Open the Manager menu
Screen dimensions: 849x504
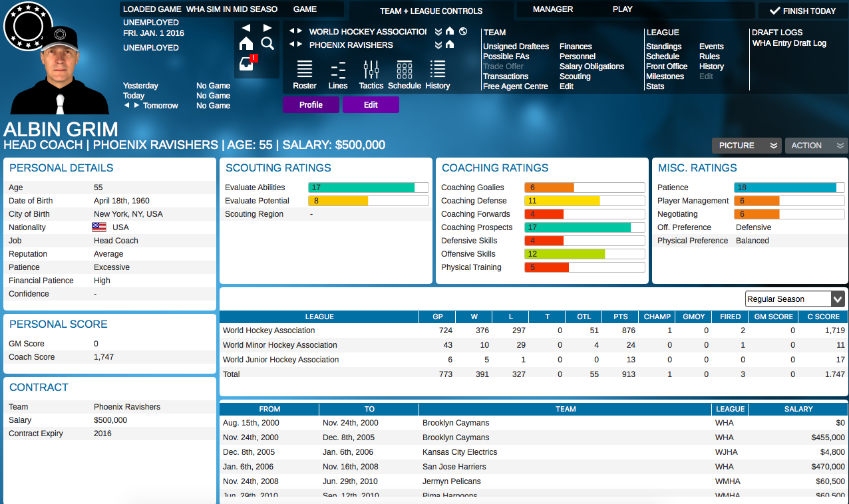(553, 9)
